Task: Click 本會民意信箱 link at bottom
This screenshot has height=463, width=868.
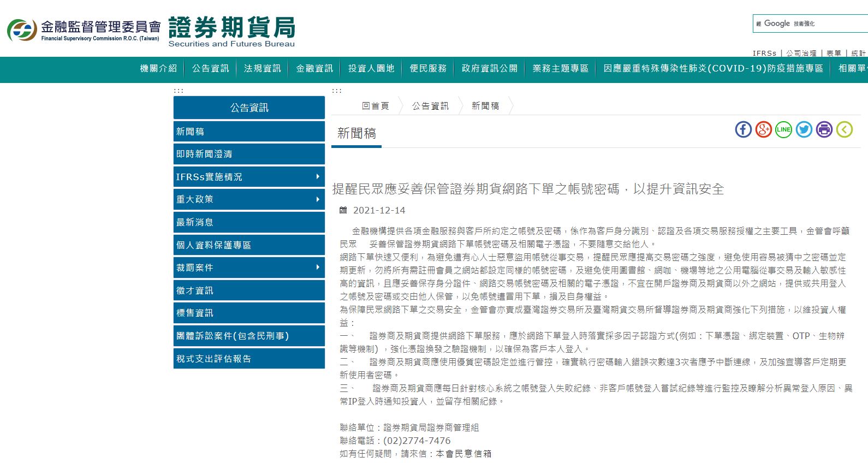Action: [463, 454]
